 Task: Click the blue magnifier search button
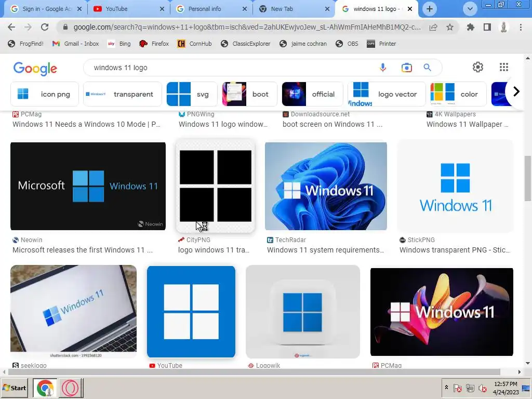427,68
